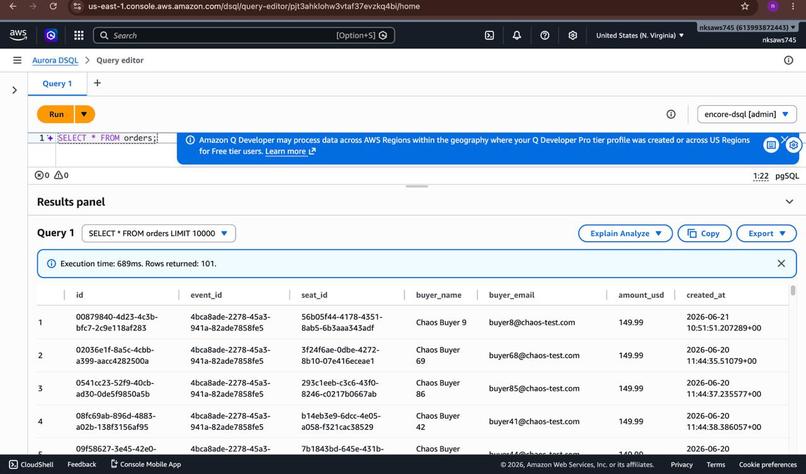Open browser three-dot menu
Viewport: 806px width, 474px height.
point(793,6)
